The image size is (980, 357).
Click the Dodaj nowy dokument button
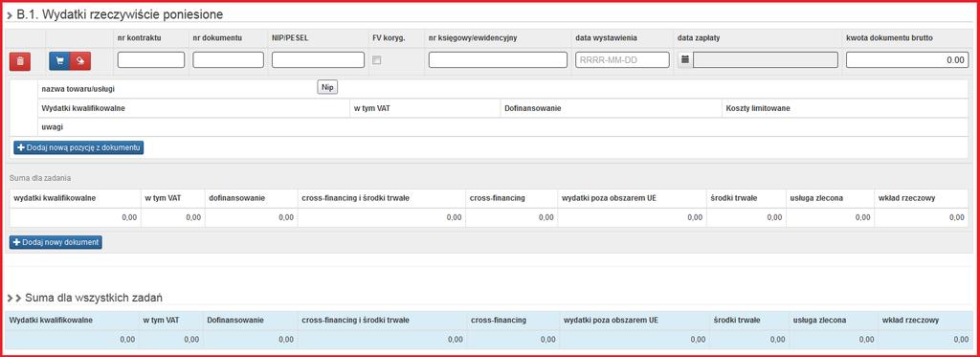coord(56,242)
